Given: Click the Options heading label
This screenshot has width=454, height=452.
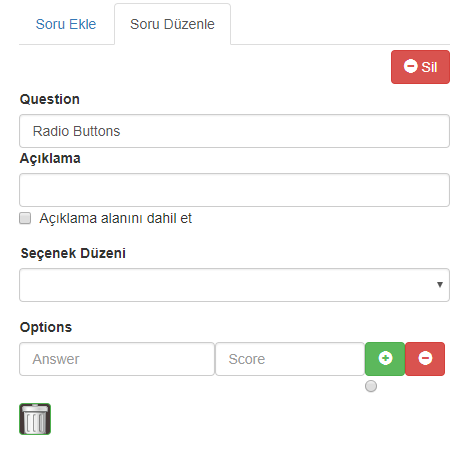Looking at the screenshot, I should [x=46, y=327].
